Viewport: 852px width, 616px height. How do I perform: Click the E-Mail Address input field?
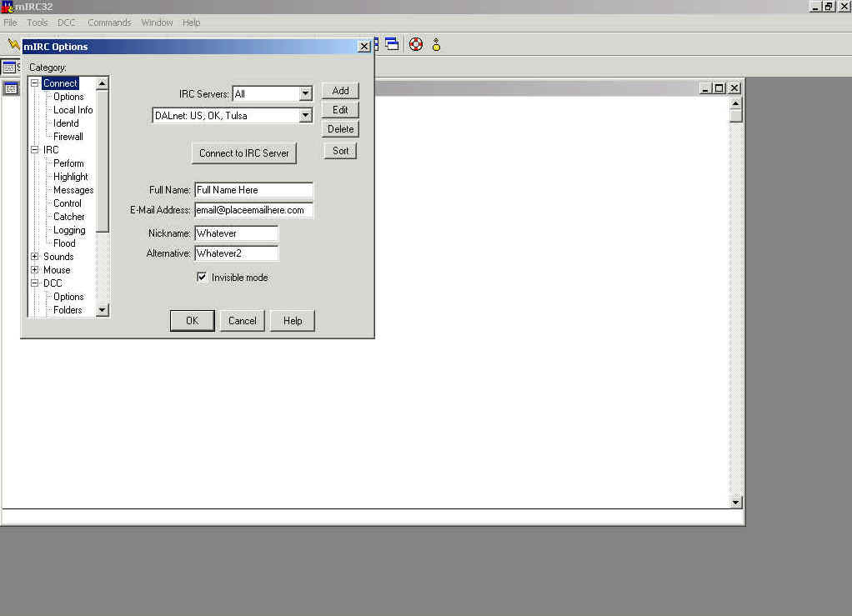click(x=253, y=210)
